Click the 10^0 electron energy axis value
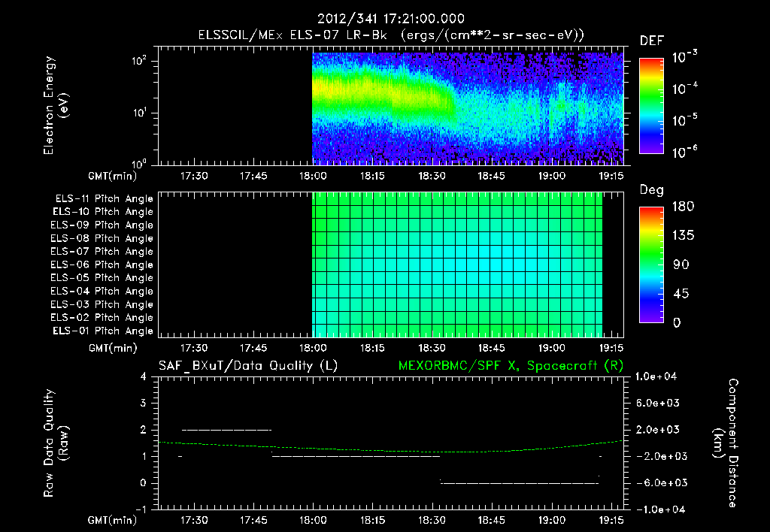Viewport: 770px width, 532px height. [x=139, y=164]
